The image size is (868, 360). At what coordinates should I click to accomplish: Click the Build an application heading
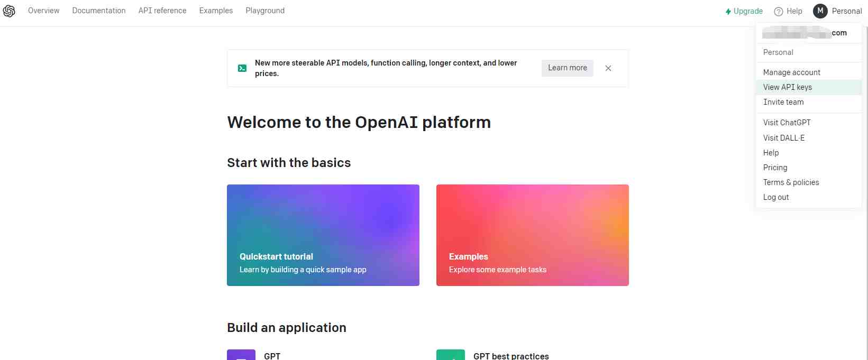tap(287, 328)
